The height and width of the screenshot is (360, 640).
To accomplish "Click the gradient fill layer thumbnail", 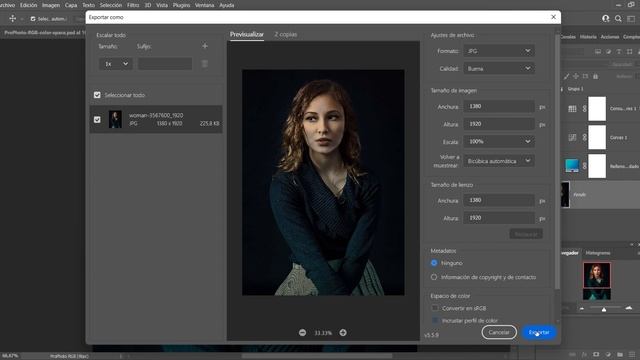I will 572,166.
